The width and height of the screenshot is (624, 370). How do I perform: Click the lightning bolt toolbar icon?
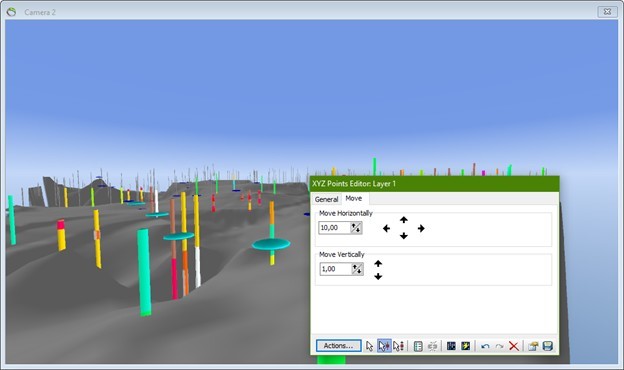[465, 346]
